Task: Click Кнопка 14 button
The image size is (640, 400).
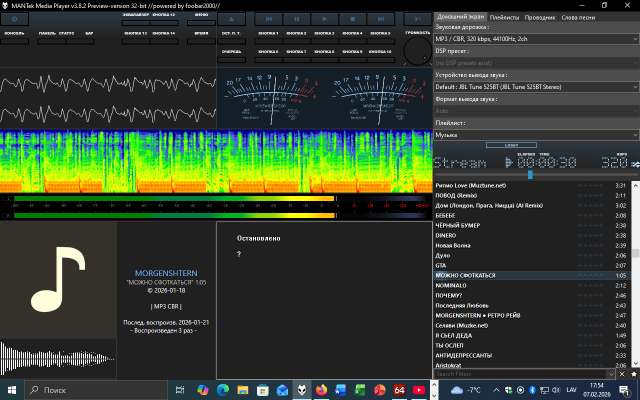Action: tap(164, 41)
